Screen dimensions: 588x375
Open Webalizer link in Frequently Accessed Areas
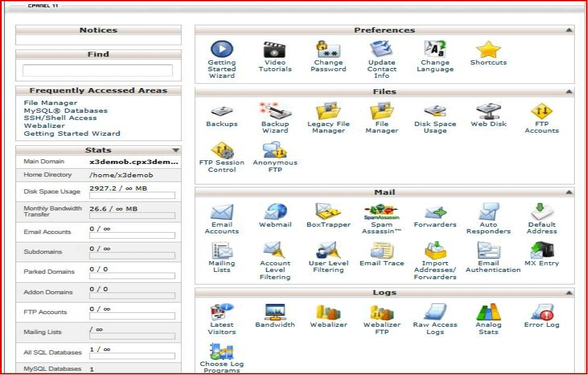tap(44, 125)
